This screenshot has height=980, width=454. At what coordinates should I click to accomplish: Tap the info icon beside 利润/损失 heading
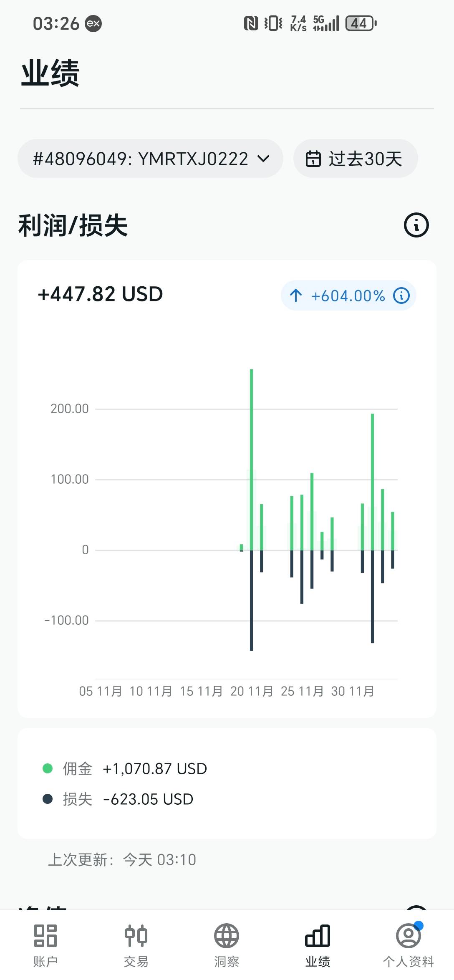click(x=416, y=225)
